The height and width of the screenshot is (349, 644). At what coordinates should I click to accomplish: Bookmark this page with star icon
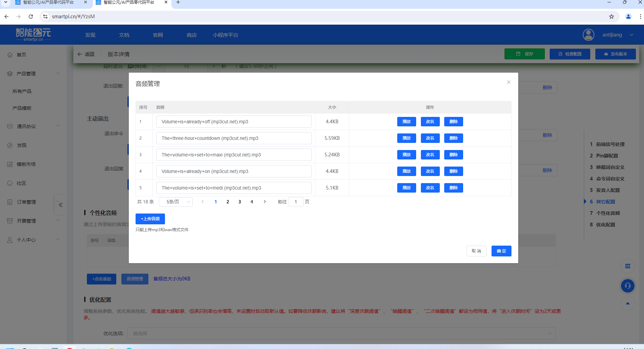[x=611, y=17]
